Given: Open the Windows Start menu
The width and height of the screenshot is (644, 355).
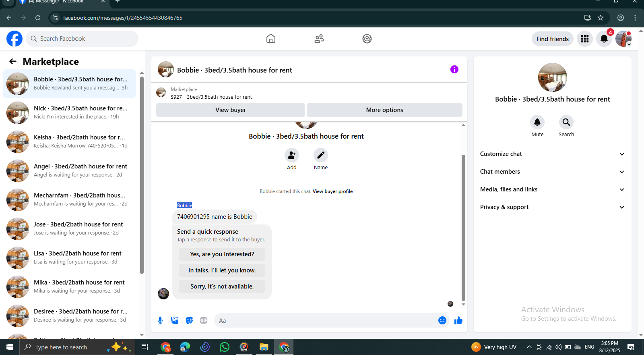Looking at the screenshot, I should (10, 347).
